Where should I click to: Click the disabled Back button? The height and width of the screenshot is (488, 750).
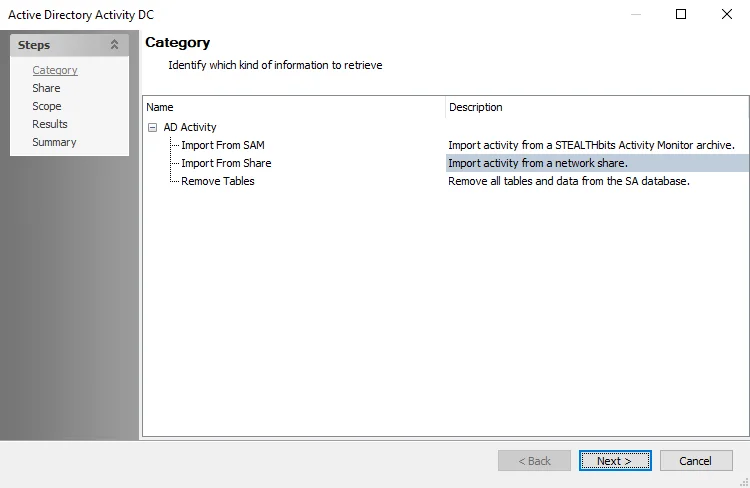[534, 461]
